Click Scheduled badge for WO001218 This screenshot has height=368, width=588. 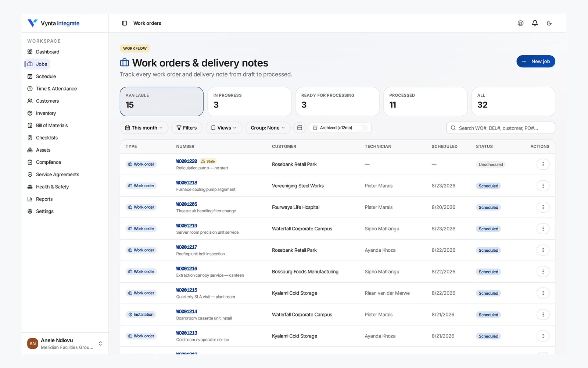coord(488,186)
